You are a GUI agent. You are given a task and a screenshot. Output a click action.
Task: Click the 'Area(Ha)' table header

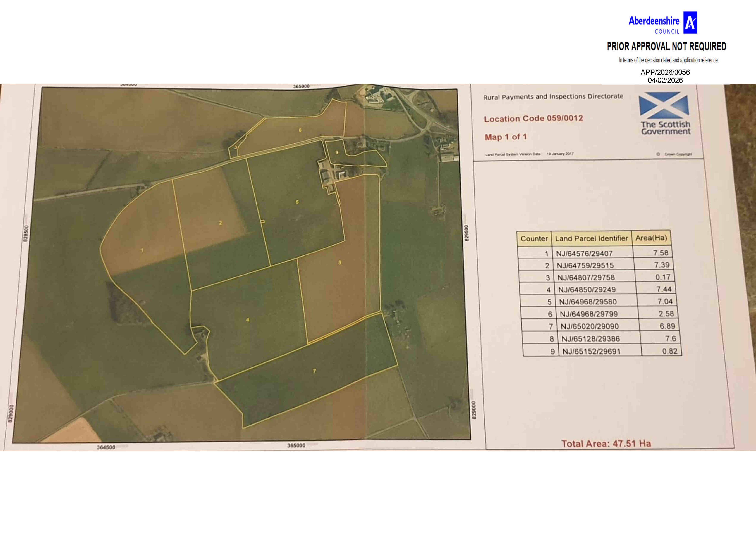[651, 238]
